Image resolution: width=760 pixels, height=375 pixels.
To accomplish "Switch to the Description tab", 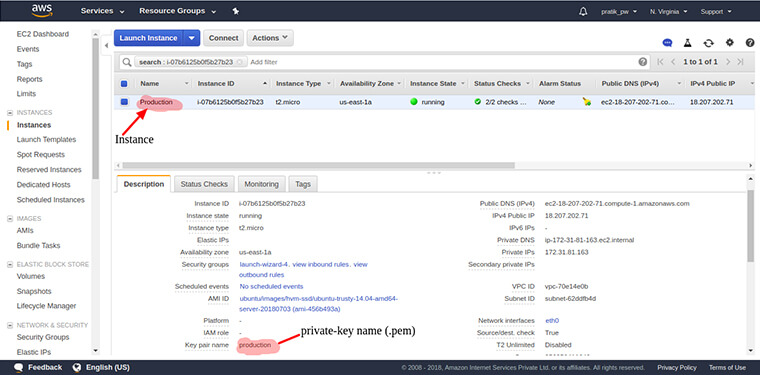I will tap(144, 184).
